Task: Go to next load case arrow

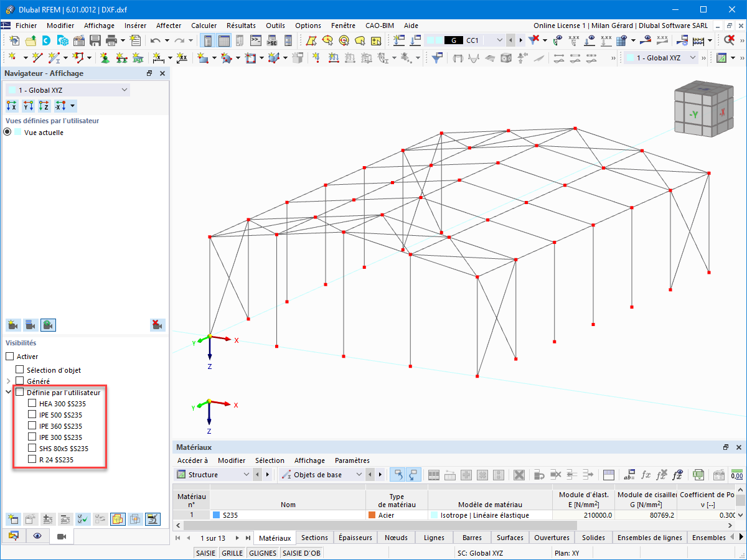Action: click(522, 40)
